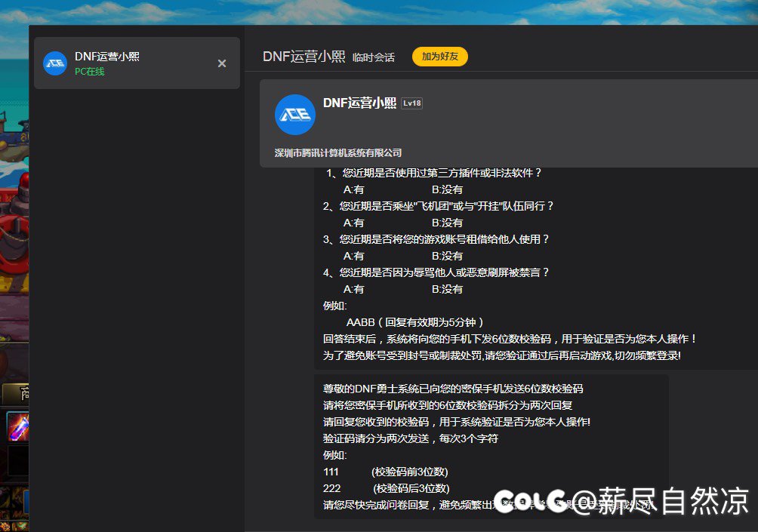Image resolution: width=758 pixels, height=532 pixels.
Task: Click PC在线 status text
Action: 90,72
